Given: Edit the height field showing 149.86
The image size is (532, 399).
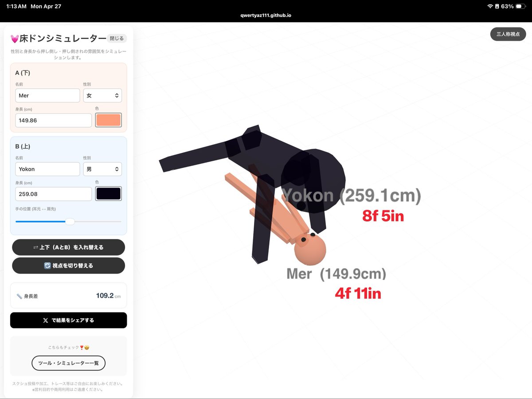Looking at the screenshot, I should pos(54,120).
